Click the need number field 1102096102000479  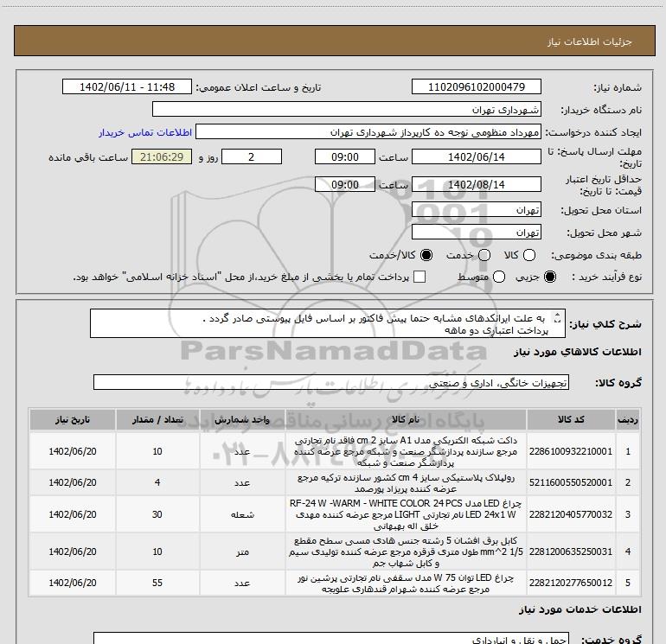(x=476, y=87)
